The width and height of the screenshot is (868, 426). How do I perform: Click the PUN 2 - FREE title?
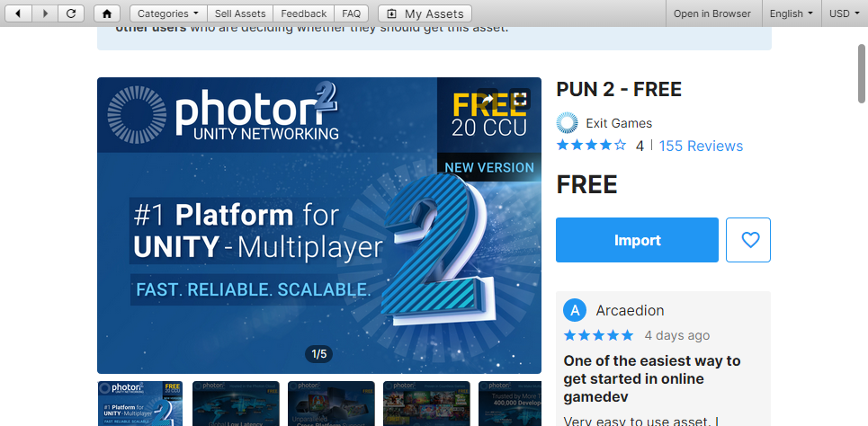point(619,89)
